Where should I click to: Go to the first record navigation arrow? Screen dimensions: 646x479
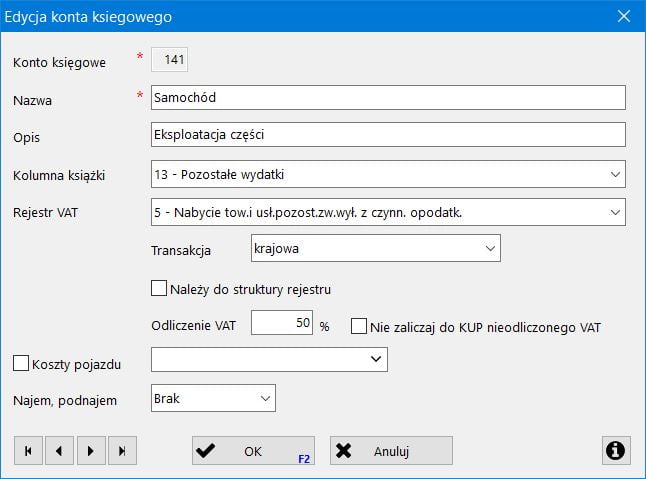point(28,451)
